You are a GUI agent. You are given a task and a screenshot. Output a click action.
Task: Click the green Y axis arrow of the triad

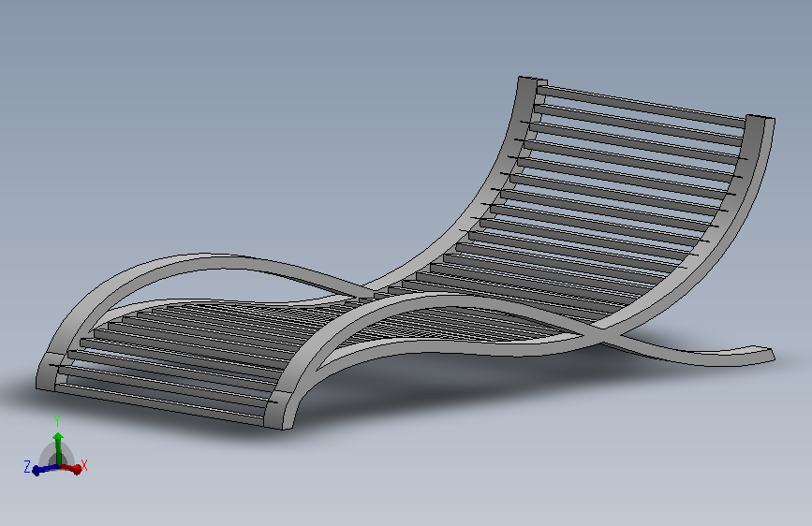point(58,448)
